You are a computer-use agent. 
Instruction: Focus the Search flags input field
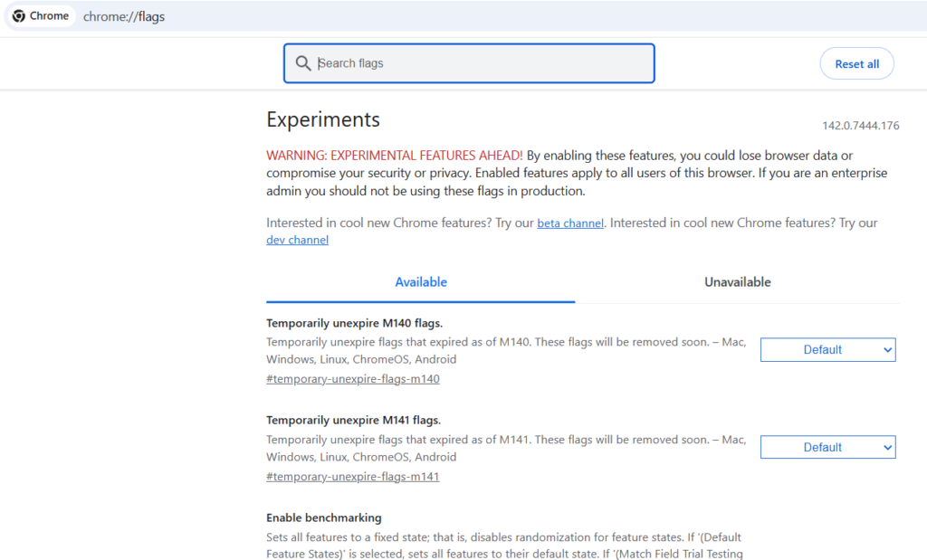[480, 63]
